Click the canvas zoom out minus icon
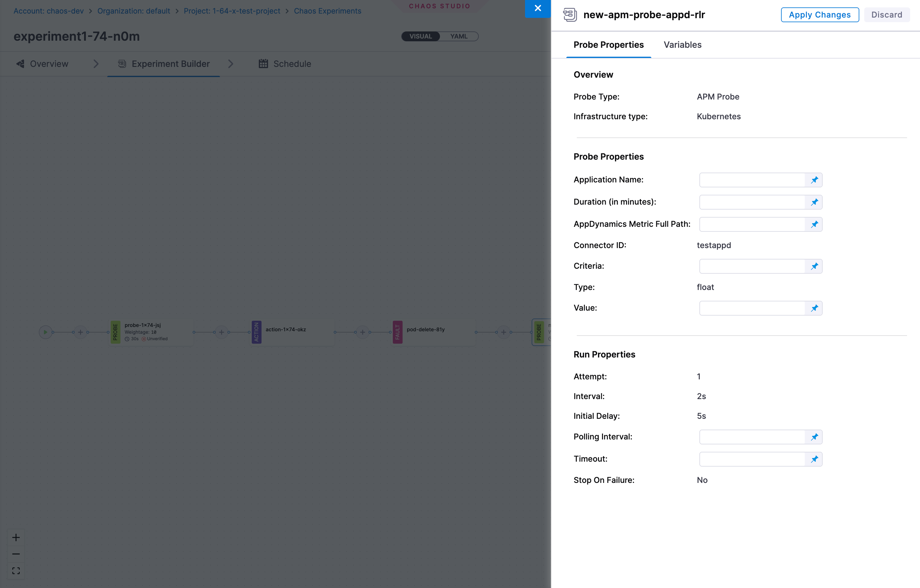Viewport: 920px width, 588px height. pos(16,554)
